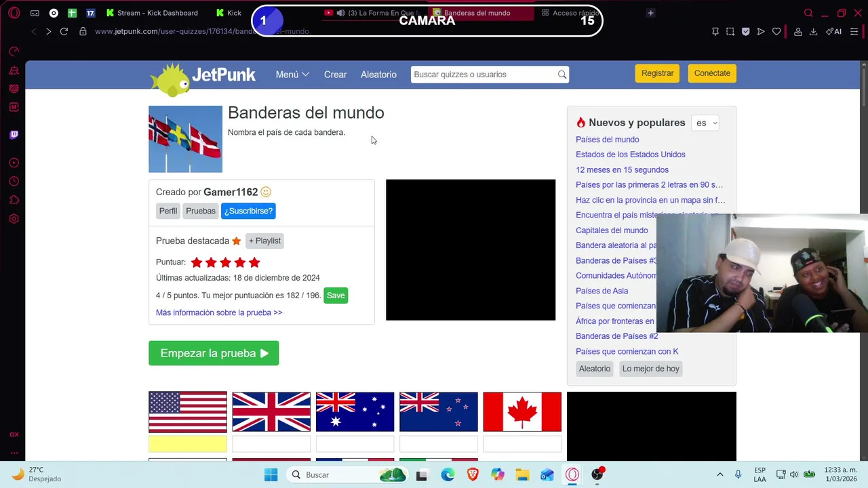Expand the Menú dropdown

(292, 75)
